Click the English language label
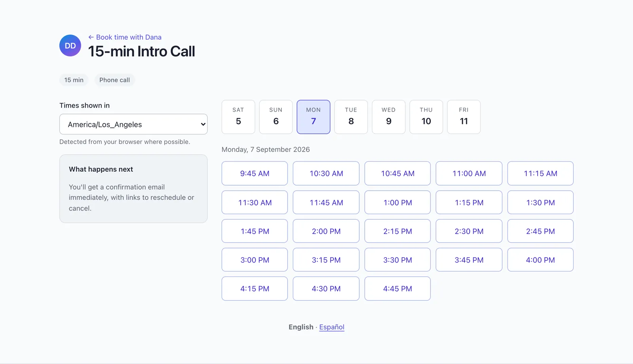The height and width of the screenshot is (364, 633). (301, 327)
